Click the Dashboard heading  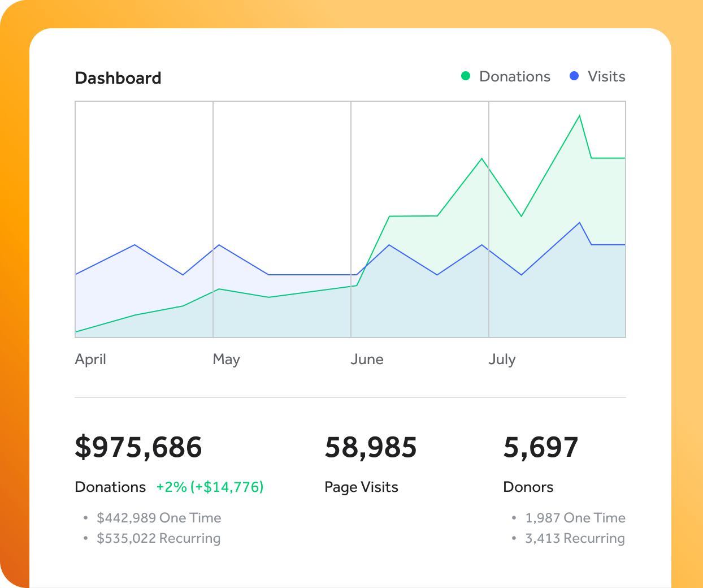click(118, 78)
